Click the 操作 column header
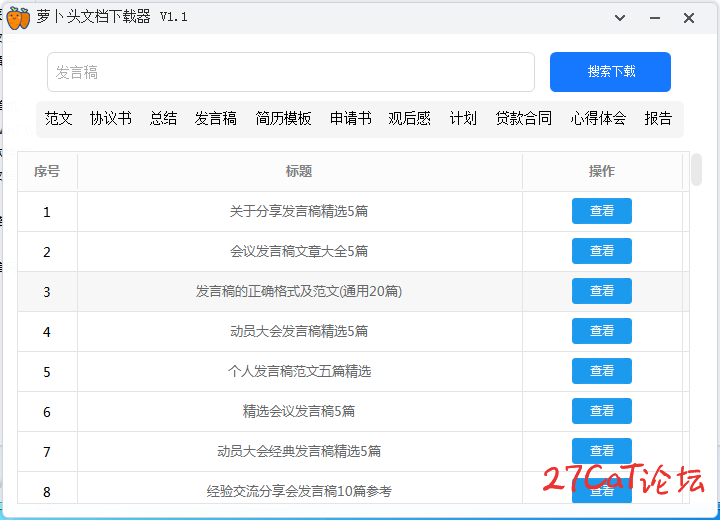Viewport: 720px width, 520px height. click(x=602, y=171)
